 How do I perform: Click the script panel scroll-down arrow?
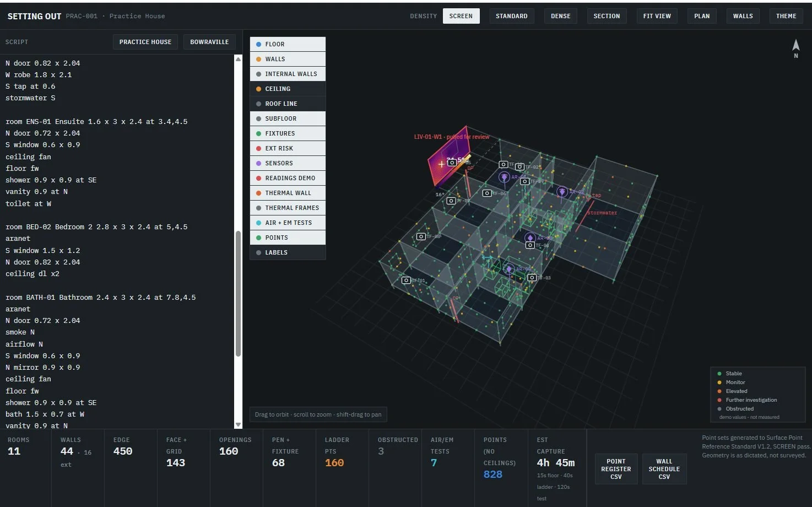pyautogui.click(x=238, y=425)
